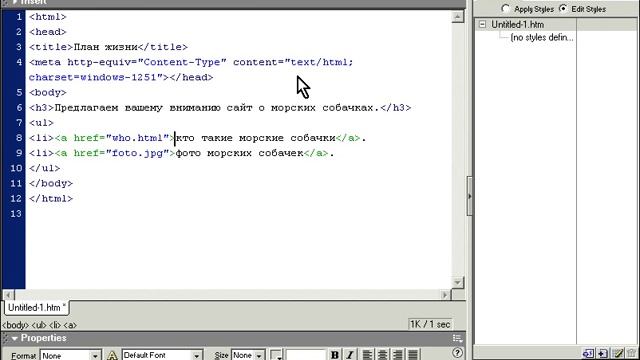Select <li> in tag selector
This screenshot has height=360, width=640.
(x=55, y=325)
